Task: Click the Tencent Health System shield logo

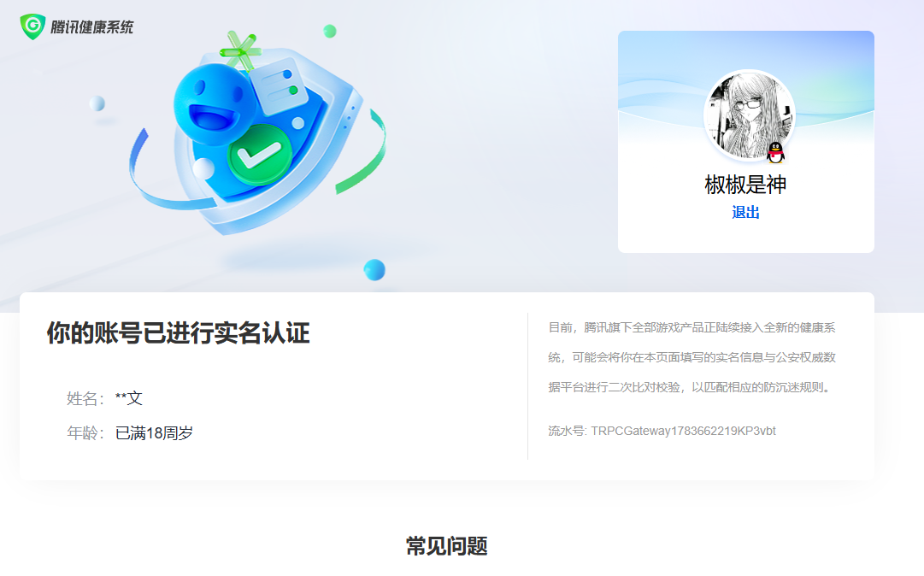Action: pos(33,26)
